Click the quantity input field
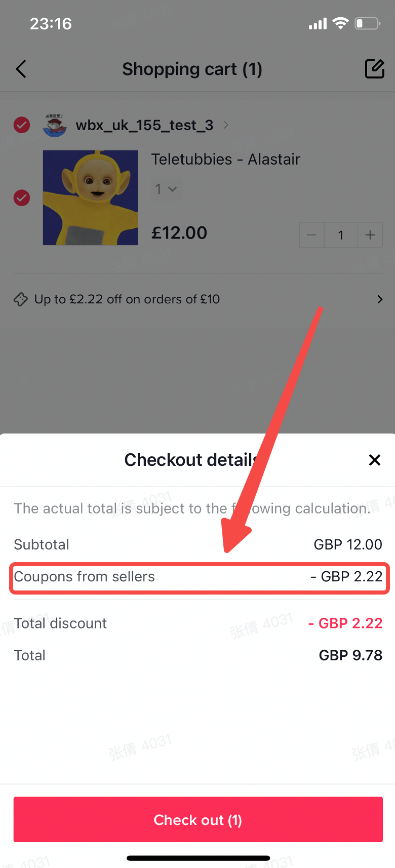395x868 pixels. [341, 235]
